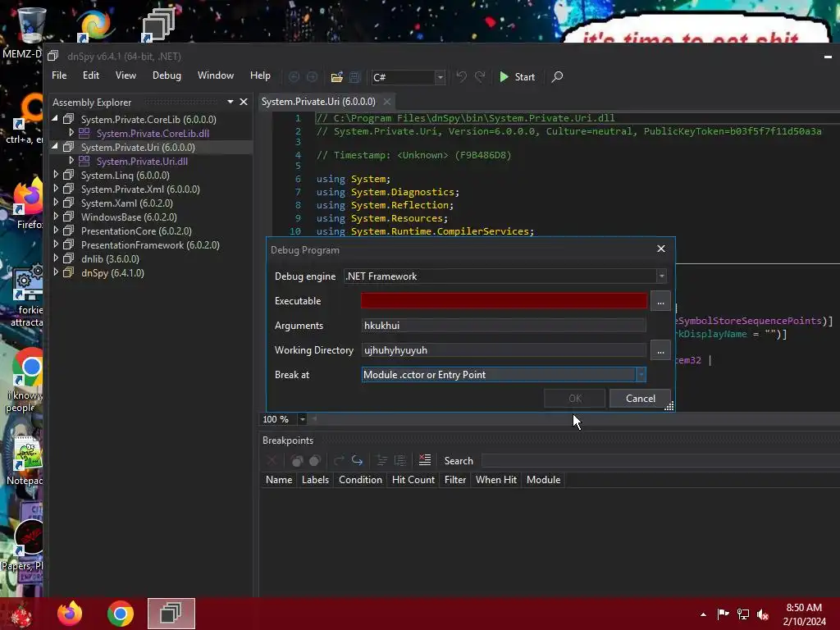Select the System.Private.Uri (6.0.0.0) tab

(318, 101)
